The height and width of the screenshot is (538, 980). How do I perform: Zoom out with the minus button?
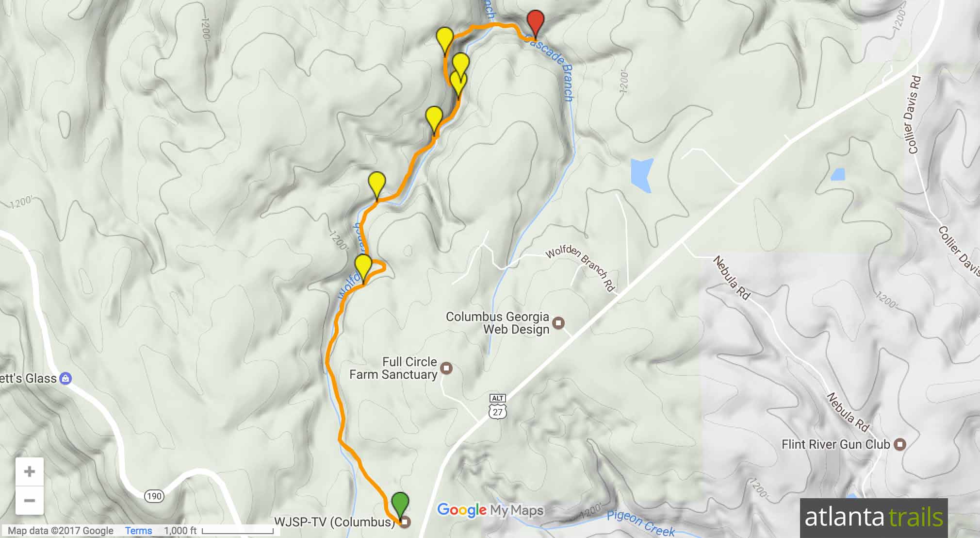(x=30, y=501)
